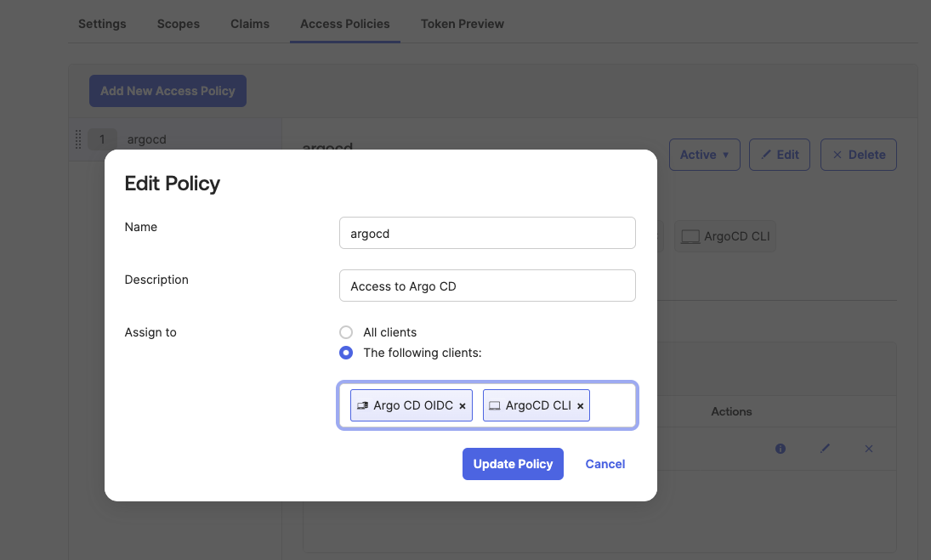
Task: Click the ArgoCD CLI laptop icon in background
Action: [x=690, y=236]
